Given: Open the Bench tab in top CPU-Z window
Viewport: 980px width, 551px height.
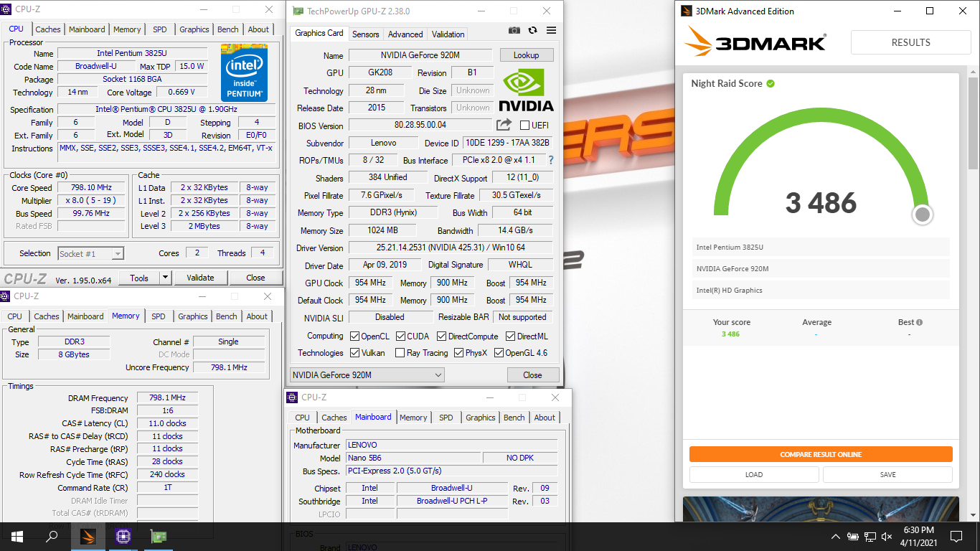Looking at the screenshot, I should [228, 29].
